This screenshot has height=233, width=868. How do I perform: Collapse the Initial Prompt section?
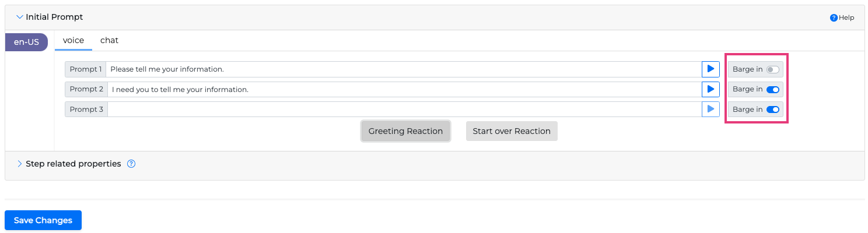click(20, 17)
